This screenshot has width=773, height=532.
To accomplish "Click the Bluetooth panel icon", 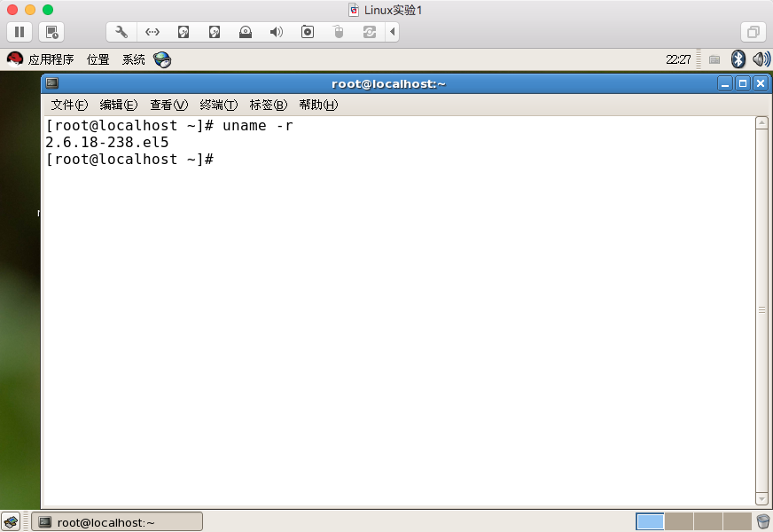I will [x=738, y=59].
